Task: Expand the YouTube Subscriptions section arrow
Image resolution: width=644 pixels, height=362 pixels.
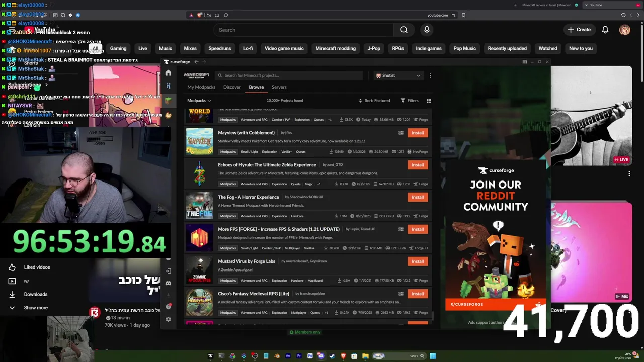Action: click(46, 85)
